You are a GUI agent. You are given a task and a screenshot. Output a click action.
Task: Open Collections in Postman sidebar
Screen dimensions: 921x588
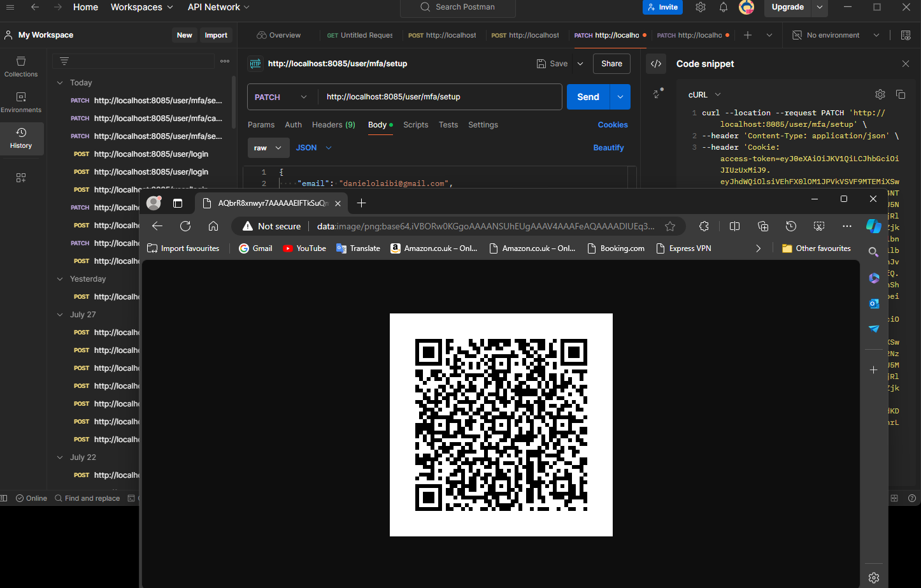[21, 66]
